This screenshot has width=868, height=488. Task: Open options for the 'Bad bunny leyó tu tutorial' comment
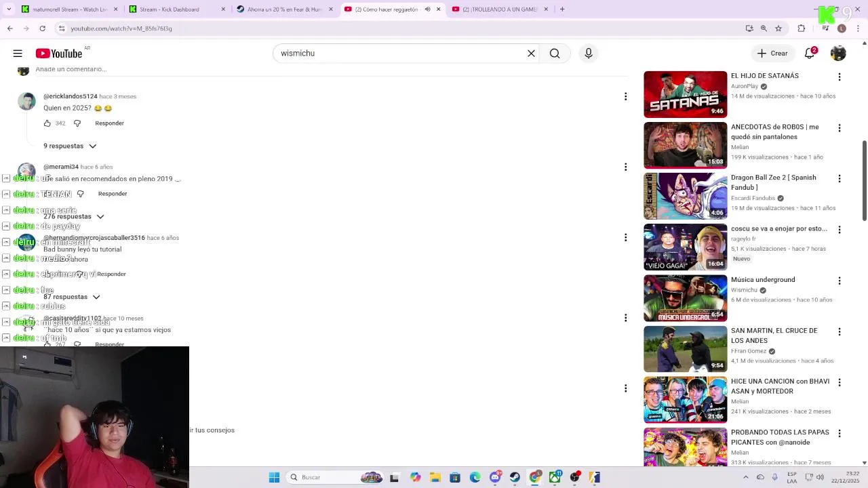pyautogui.click(x=625, y=237)
